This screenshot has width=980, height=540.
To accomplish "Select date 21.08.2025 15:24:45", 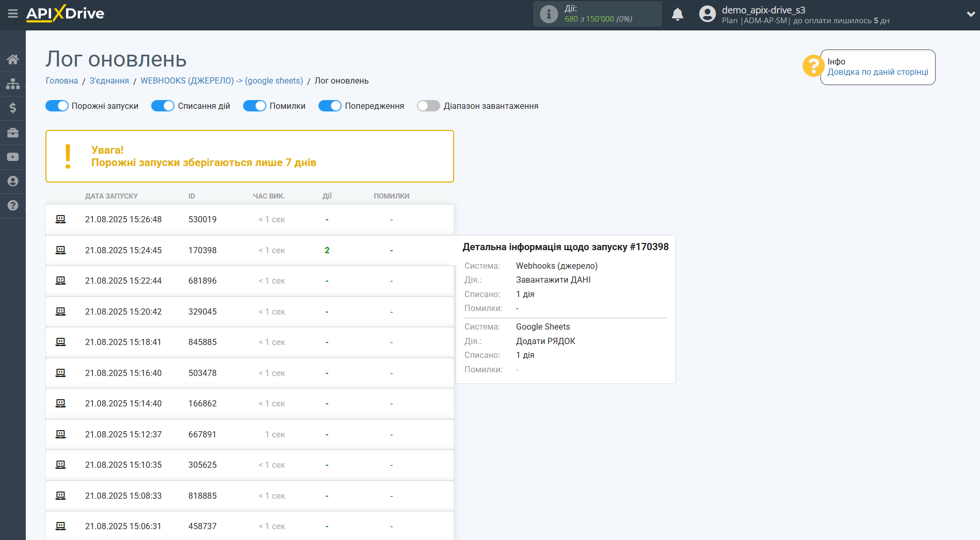I will (123, 250).
